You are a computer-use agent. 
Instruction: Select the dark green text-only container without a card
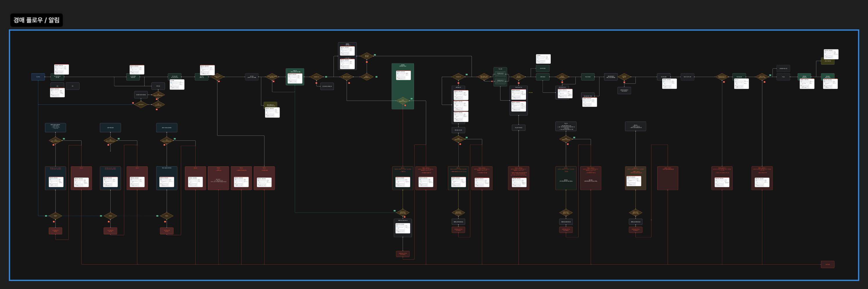566,178
